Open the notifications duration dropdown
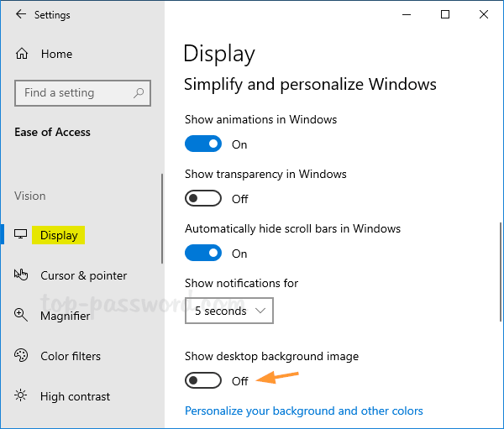The height and width of the screenshot is (429, 504). coord(229,311)
